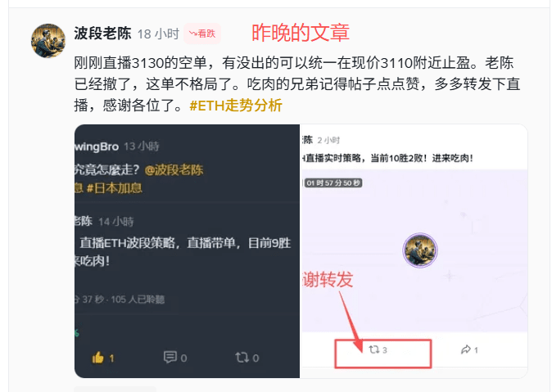
Task: Select the 看跌 bearish tag
Action: tap(202, 34)
